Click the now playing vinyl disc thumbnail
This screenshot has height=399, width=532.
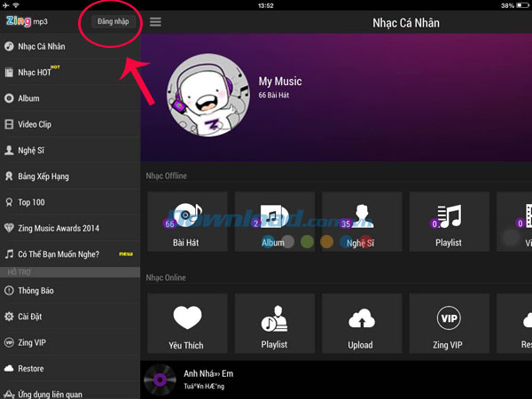pos(160,379)
